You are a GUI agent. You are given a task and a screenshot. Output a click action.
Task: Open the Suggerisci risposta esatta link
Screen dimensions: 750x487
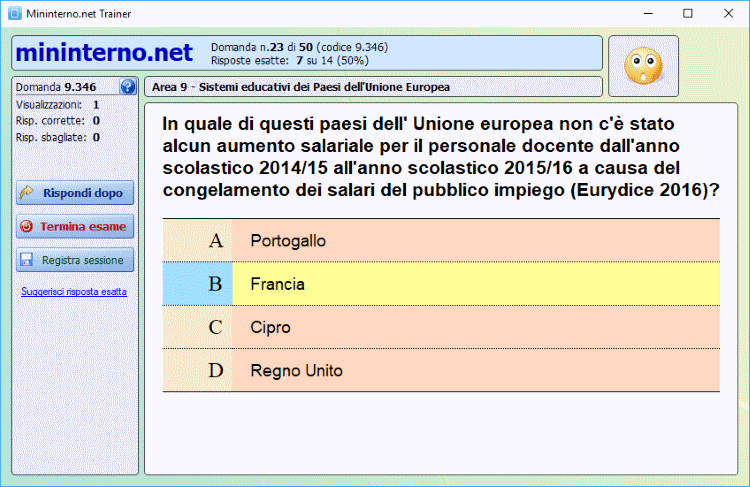click(x=74, y=292)
